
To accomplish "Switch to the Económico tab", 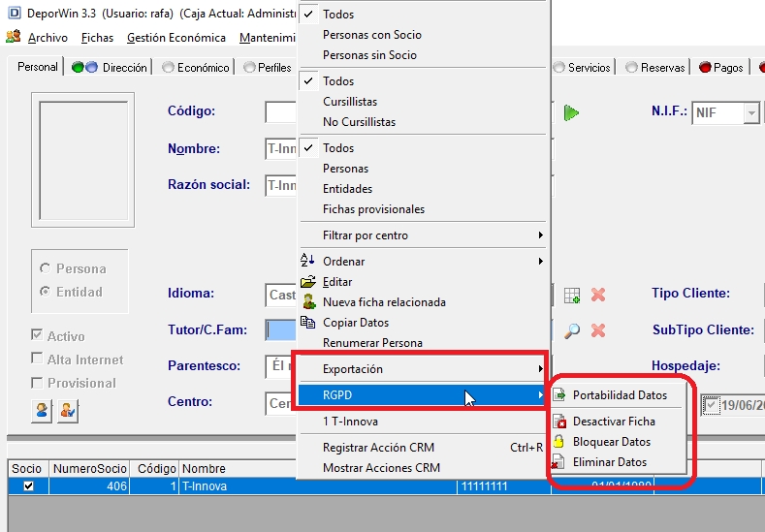I will point(197,67).
